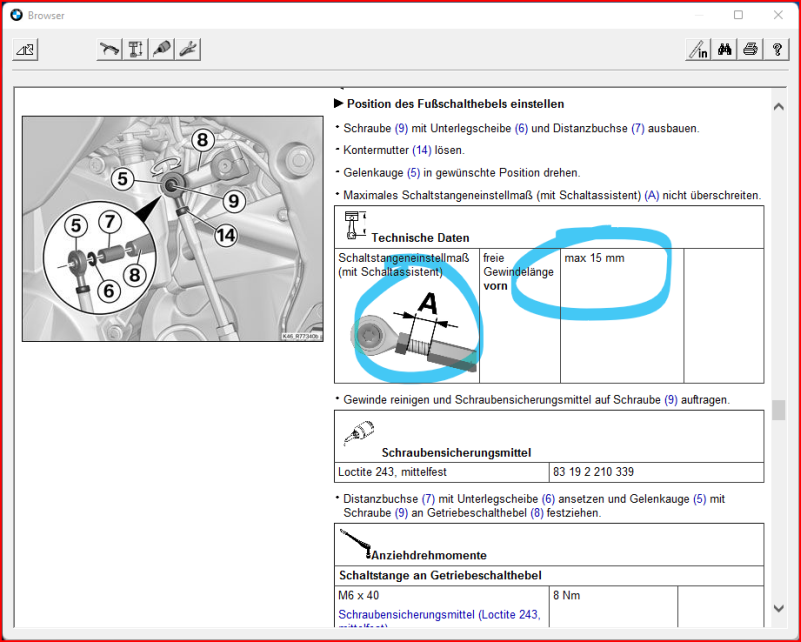Click link (5) in Gelenkauge drehen step
The image size is (801, 642).
click(414, 172)
